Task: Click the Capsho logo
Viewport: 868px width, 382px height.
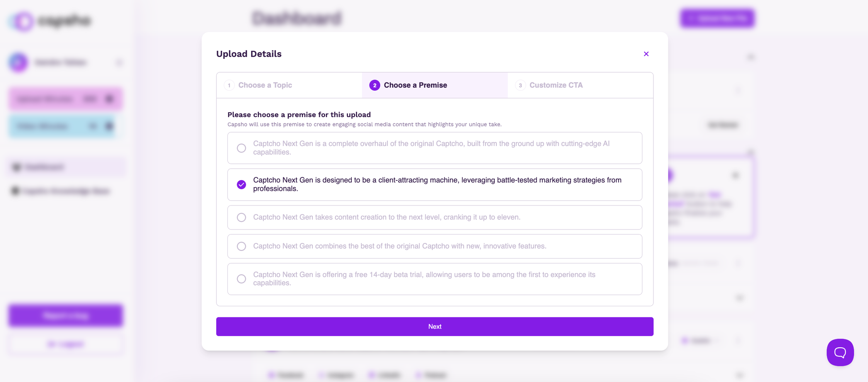Action: tap(49, 21)
